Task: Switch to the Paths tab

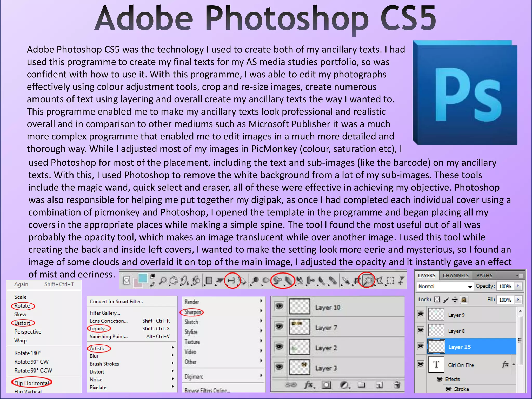Action: pyautogui.click(x=484, y=275)
